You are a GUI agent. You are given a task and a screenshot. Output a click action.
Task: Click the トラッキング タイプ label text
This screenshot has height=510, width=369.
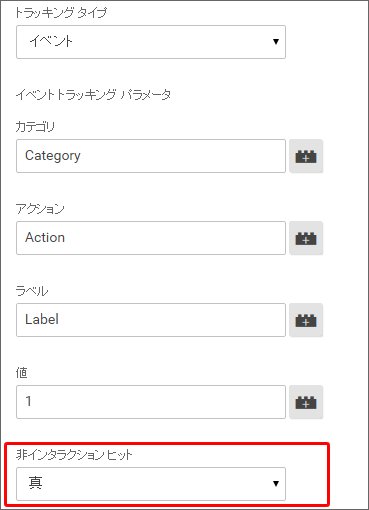(x=61, y=13)
